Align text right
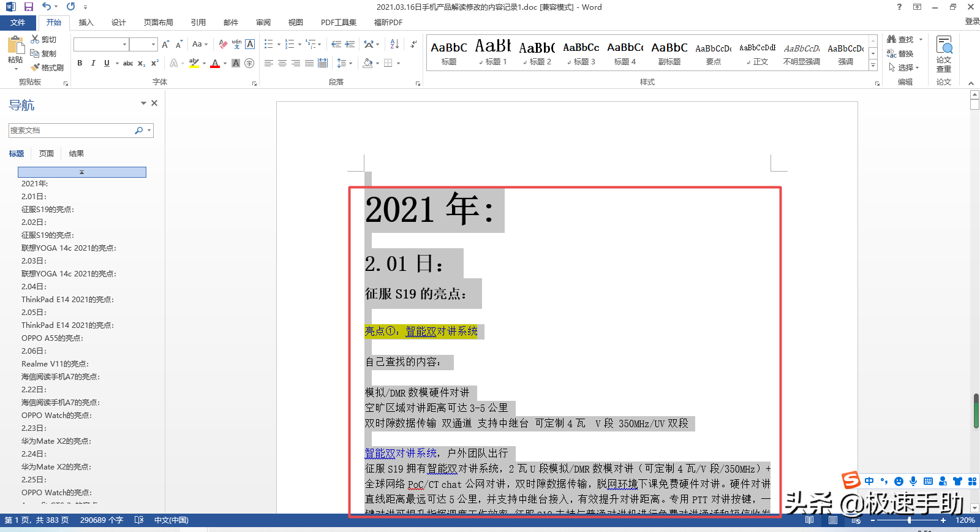 [x=296, y=63]
